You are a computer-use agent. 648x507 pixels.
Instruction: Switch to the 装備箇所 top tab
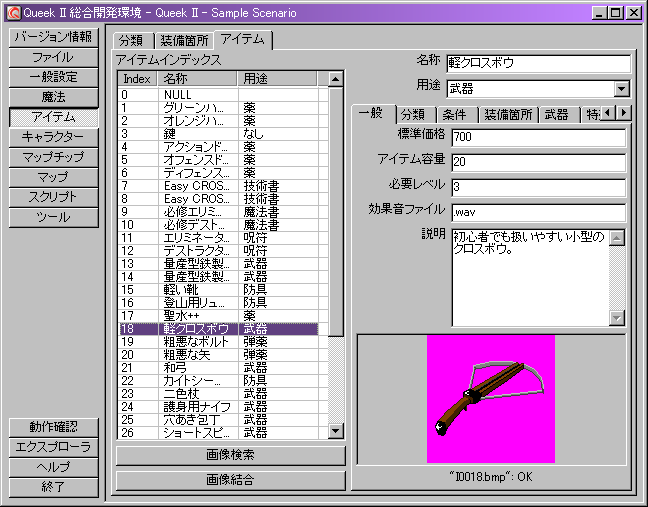pyautogui.click(x=181, y=41)
